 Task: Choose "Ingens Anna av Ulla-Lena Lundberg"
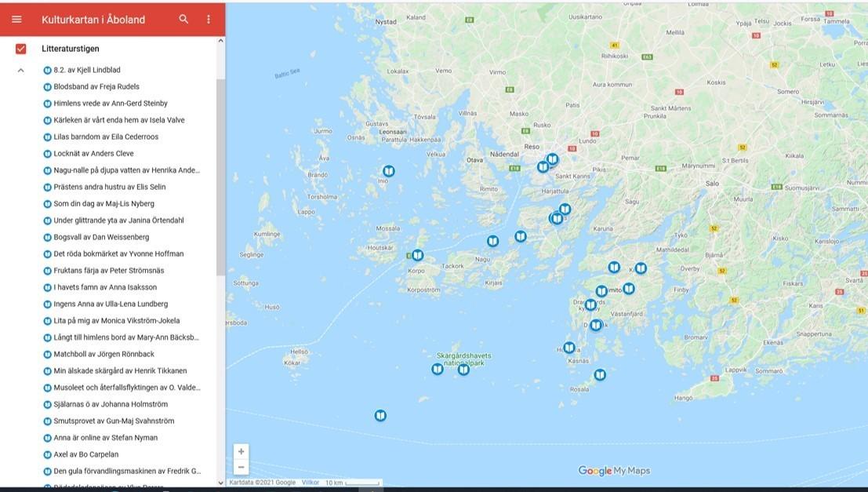click(110, 304)
